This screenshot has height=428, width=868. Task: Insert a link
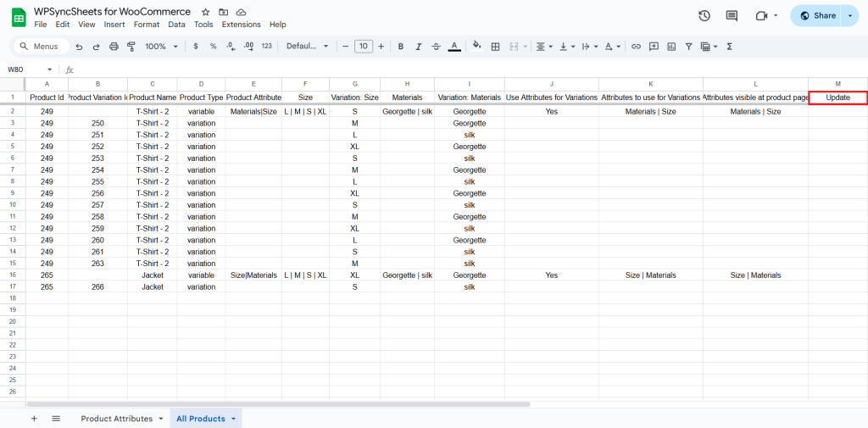tap(636, 47)
